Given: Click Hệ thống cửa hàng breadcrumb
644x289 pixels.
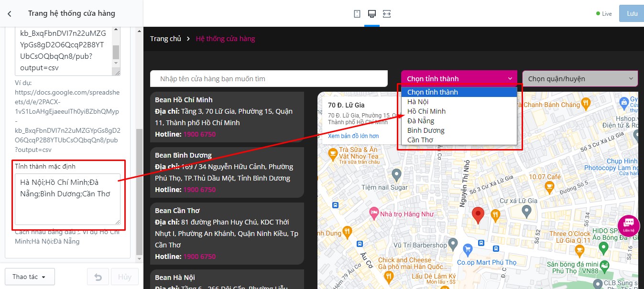Looking at the screenshot, I should pos(226,39).
